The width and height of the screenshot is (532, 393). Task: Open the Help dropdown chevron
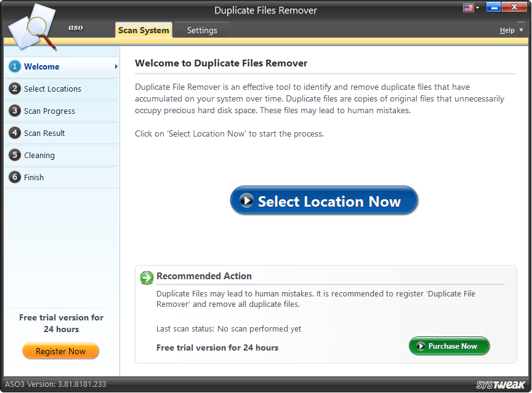(521, 30)
